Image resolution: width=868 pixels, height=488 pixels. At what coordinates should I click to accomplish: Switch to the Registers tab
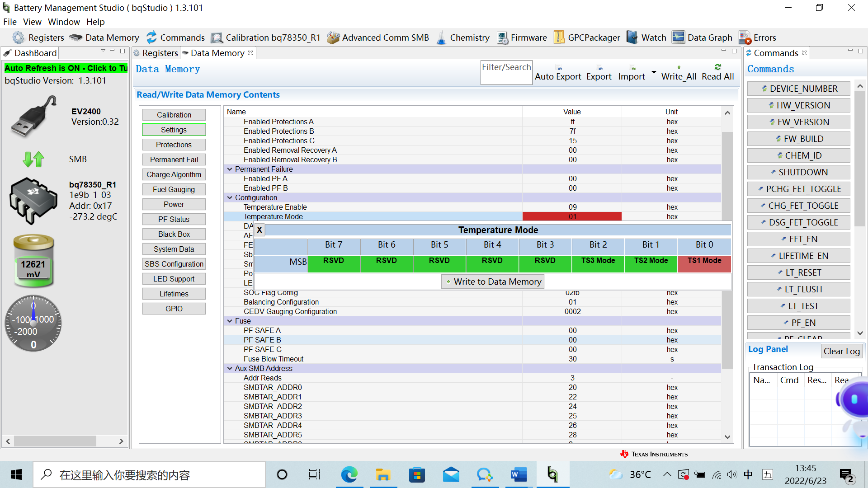coord(156,53)
